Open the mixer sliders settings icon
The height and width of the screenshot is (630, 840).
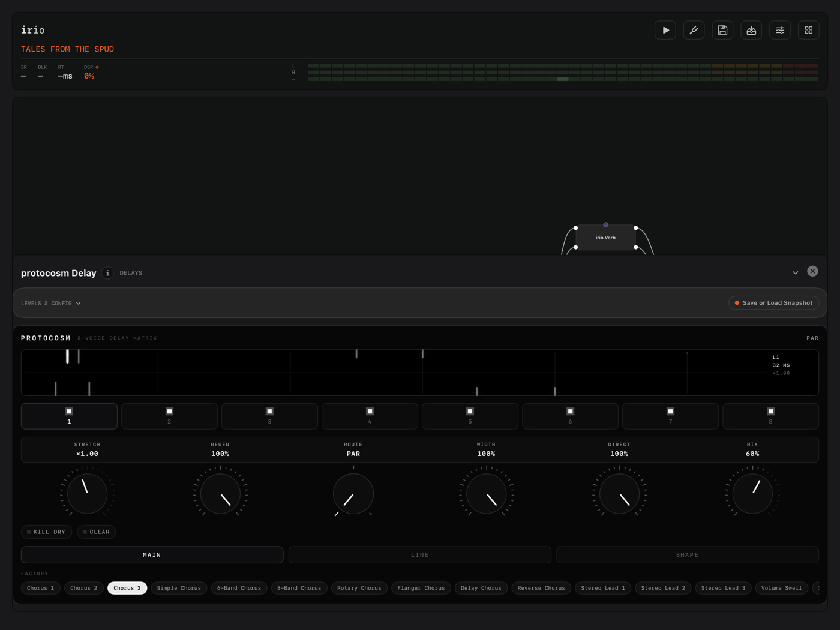point(780,30)
